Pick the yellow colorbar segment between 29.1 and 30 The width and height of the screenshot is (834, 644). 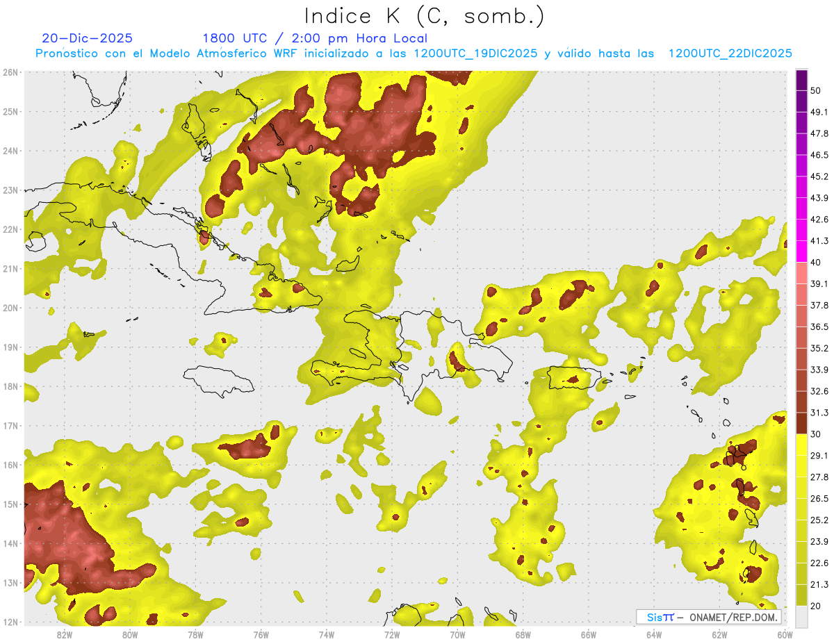pos(801,445)
